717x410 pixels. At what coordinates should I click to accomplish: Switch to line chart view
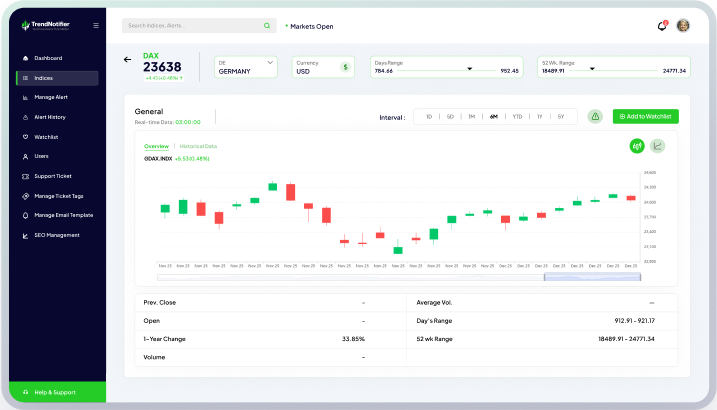(657, 146)
